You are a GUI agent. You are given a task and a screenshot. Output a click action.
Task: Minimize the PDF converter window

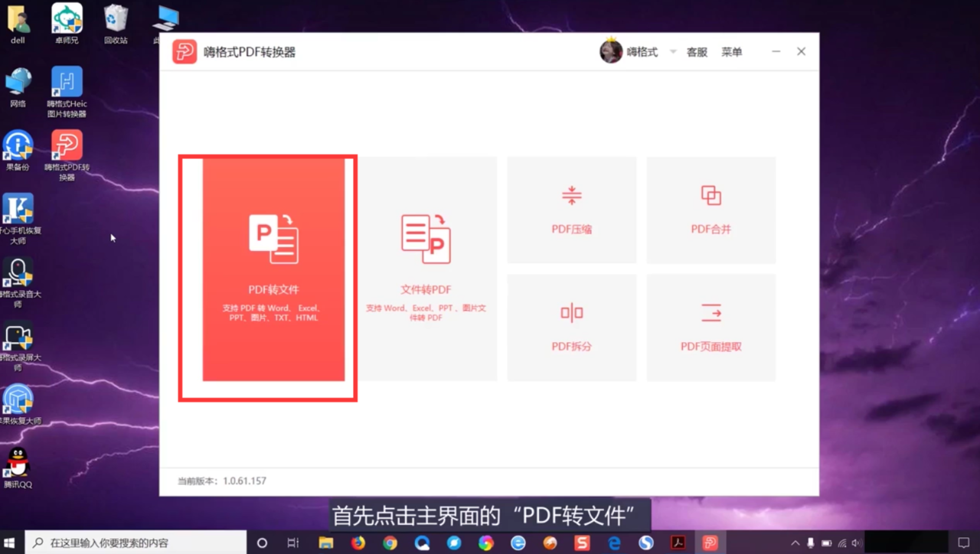[x=776, y=51]
